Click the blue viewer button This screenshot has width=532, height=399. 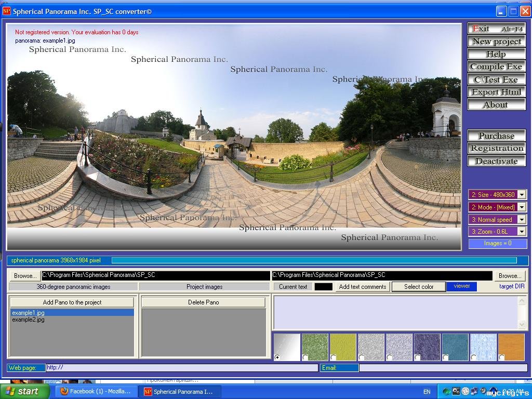coord(462,286)
